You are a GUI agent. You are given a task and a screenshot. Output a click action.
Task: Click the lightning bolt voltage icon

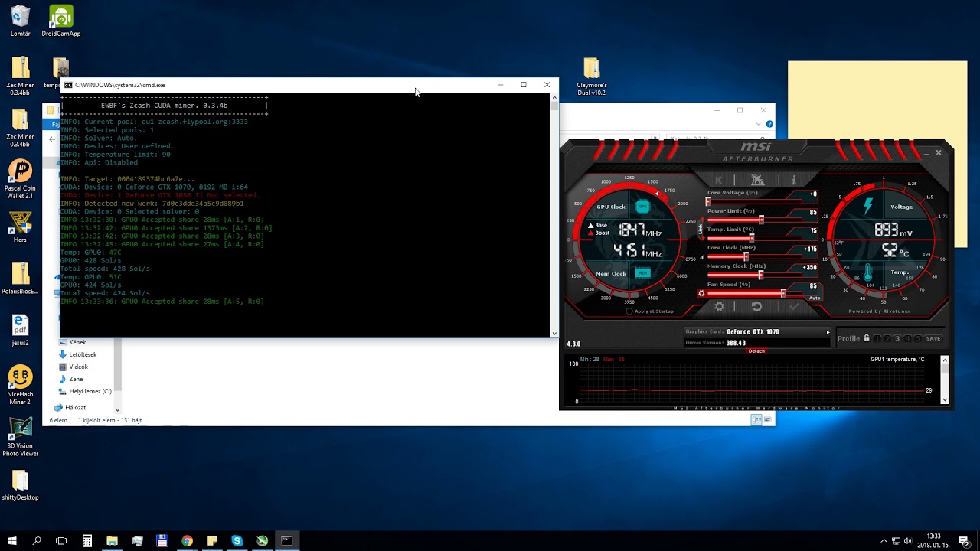pos(867,207)
